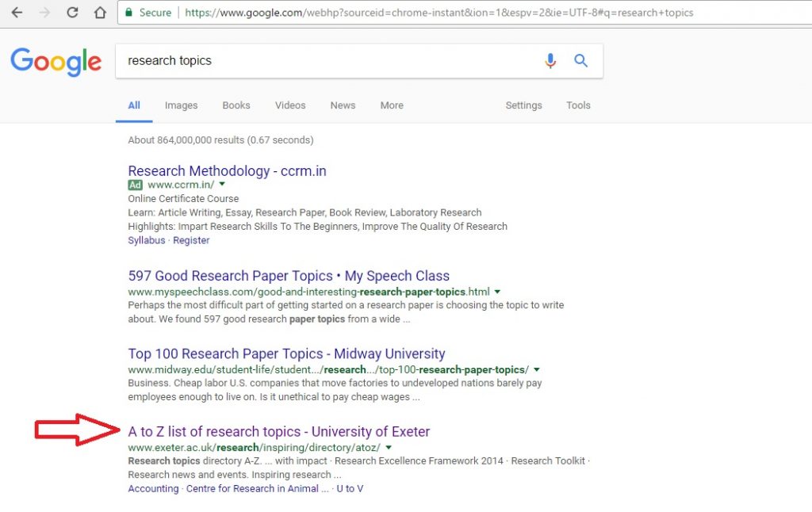Expand the arrow beside www.ccrm.in/
This screenshot has width=812, height=512.
[222, 185]
